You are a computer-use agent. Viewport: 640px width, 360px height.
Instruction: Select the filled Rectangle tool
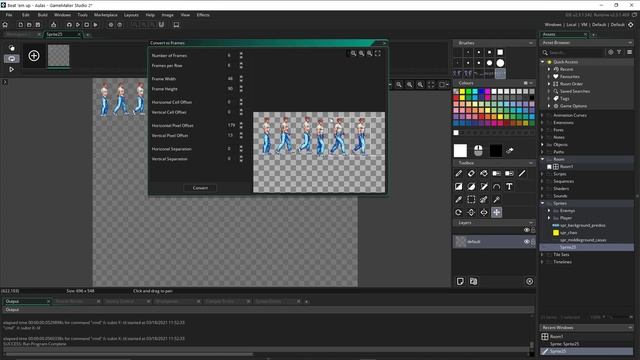[x=458, y=187]
